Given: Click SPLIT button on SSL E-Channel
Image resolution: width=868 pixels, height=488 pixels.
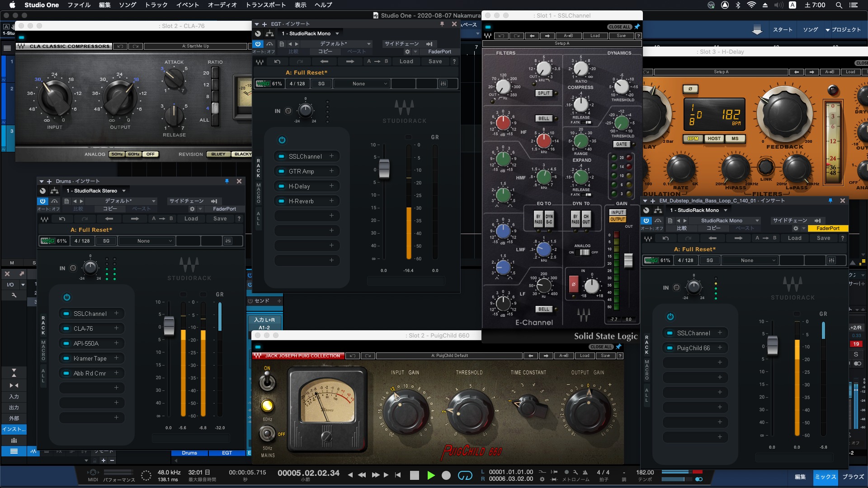Looking at the screenshot, I should tap(544, 93).
